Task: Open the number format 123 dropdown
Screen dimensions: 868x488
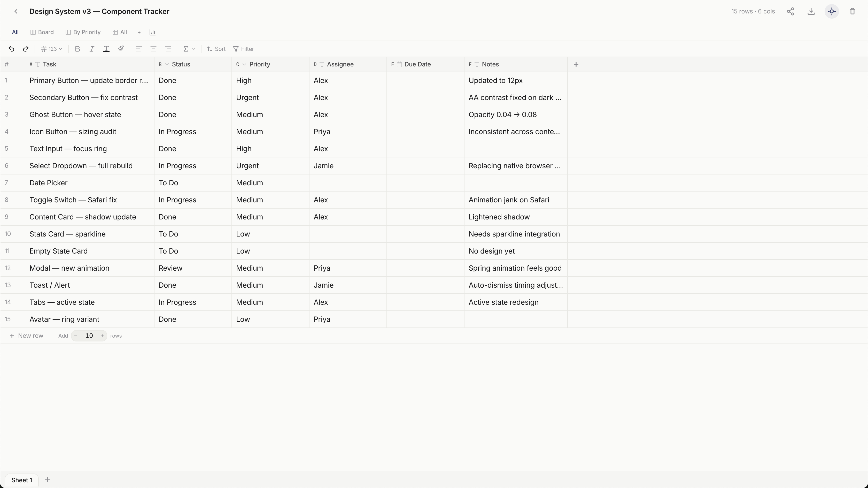Action: (51, 49)
